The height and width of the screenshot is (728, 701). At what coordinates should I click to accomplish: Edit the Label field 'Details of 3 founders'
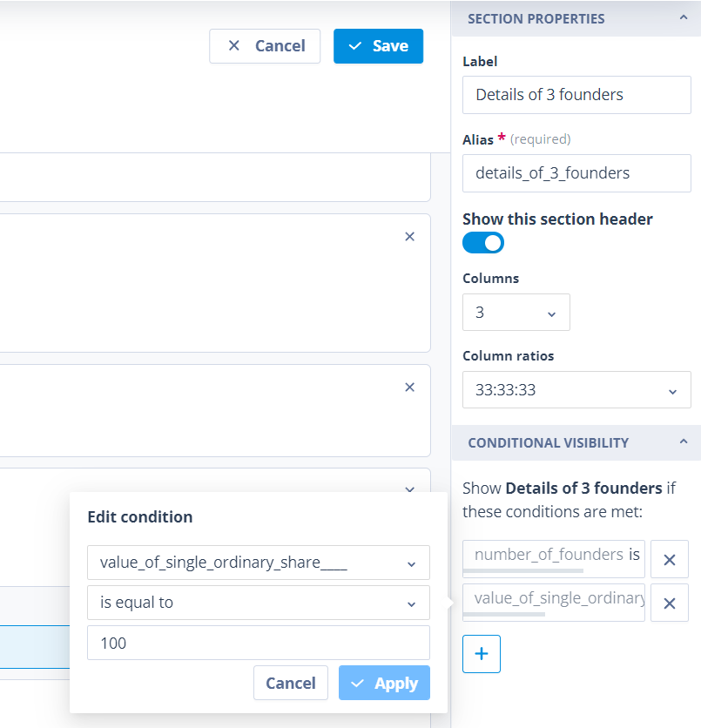pyautogui.click(x=576, y=95)
